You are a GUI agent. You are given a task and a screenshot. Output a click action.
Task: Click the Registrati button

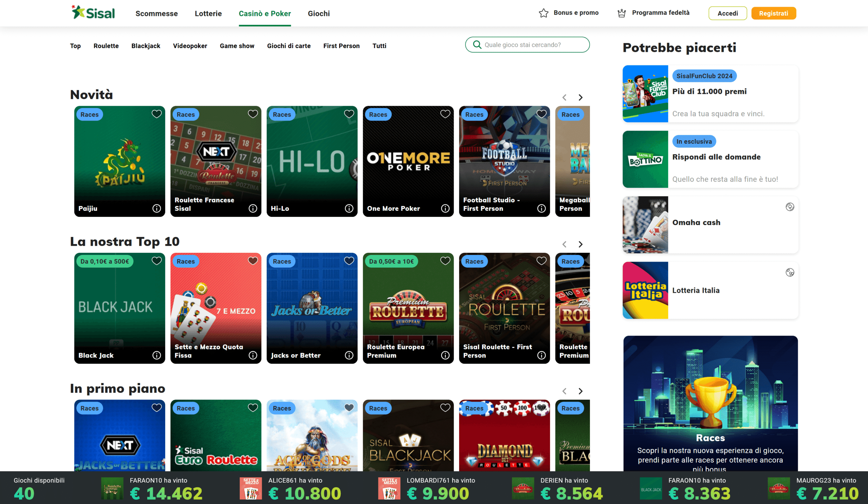pos(773,13)
